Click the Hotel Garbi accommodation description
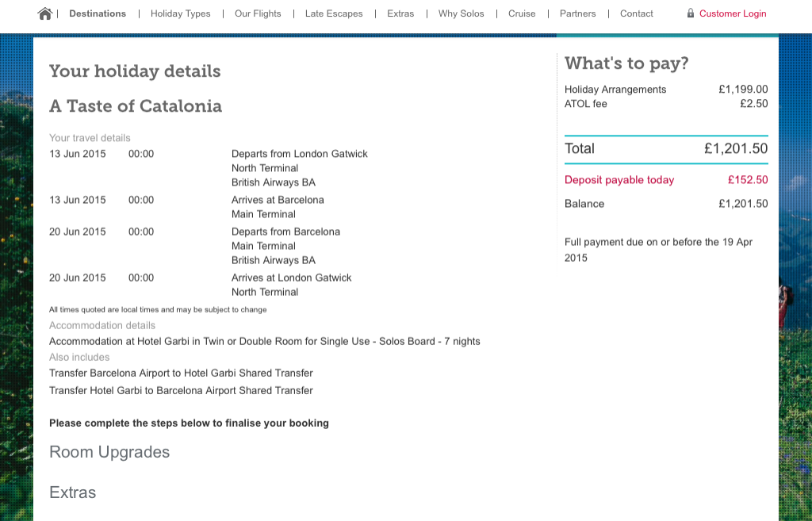 click(x=265, y=341)
